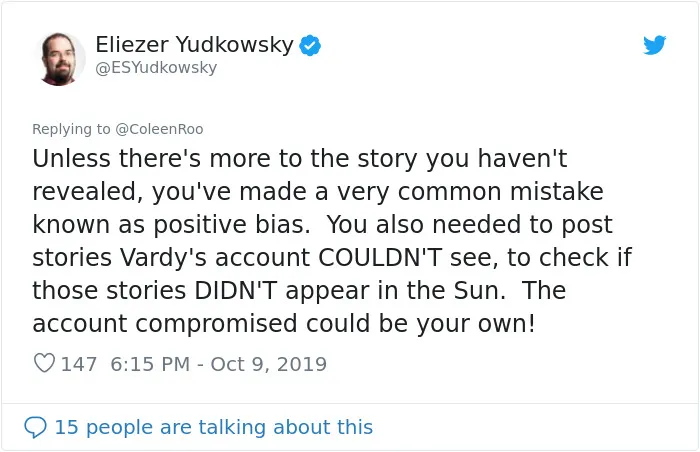The image size is (700, 452).
Task: Open Eliezer Yudkowsky's profile picture
Action: click(x=59, y=59)
